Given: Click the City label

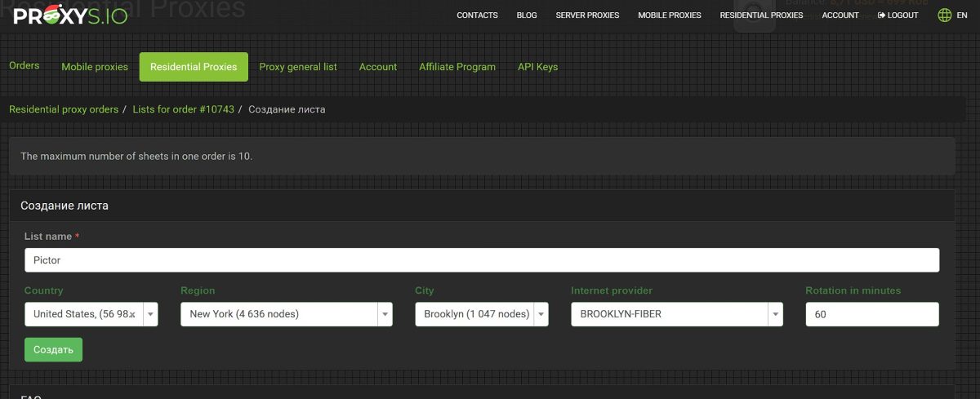Looking at the screenshot, I should coord(425,290).
